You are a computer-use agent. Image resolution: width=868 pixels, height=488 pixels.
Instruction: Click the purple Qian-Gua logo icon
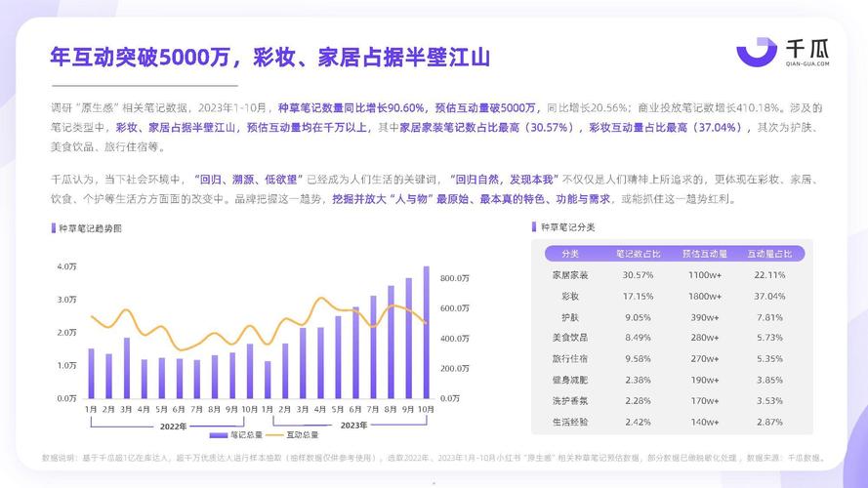click(757, 52)
